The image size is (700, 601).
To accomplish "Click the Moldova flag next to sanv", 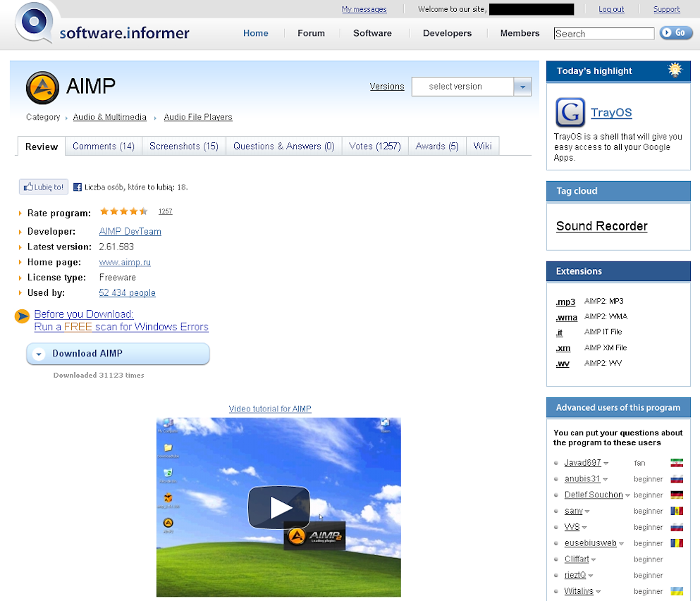I will (x=677, y=511).
